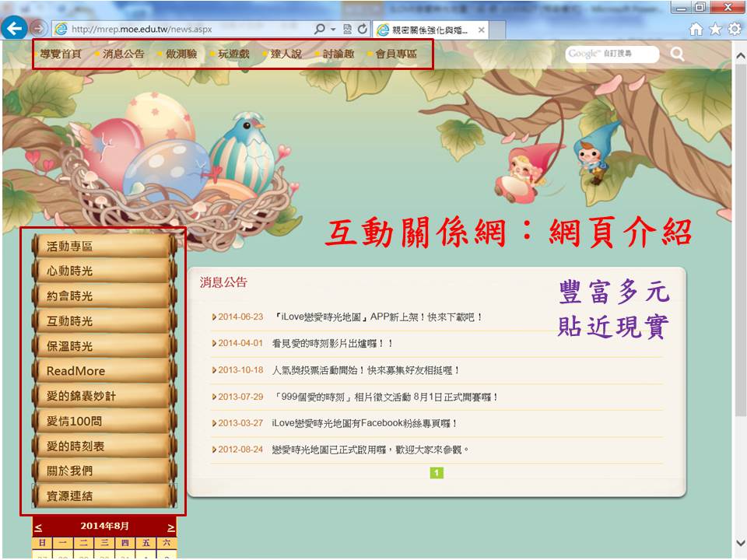Image resolution: width=747 pixels, height=560 pixels.
Task: Click the site search magnifier icon
Action: coord(678,54)
